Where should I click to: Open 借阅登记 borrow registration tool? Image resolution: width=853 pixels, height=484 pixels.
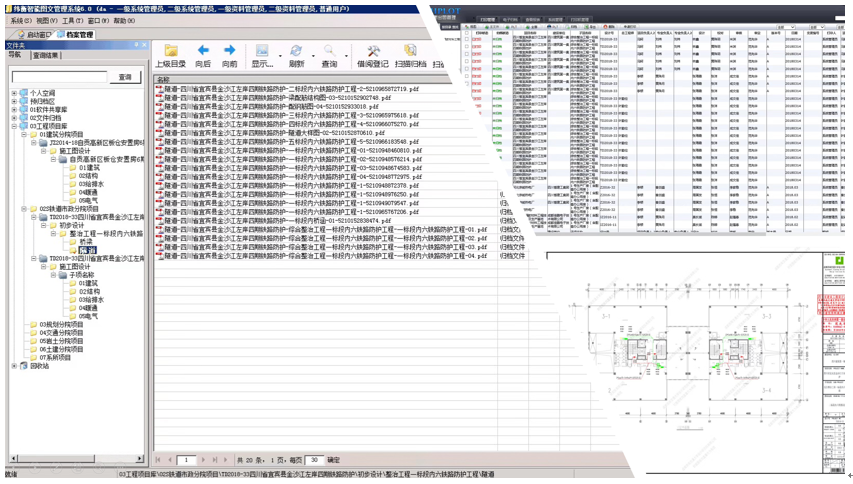[373, 52]
